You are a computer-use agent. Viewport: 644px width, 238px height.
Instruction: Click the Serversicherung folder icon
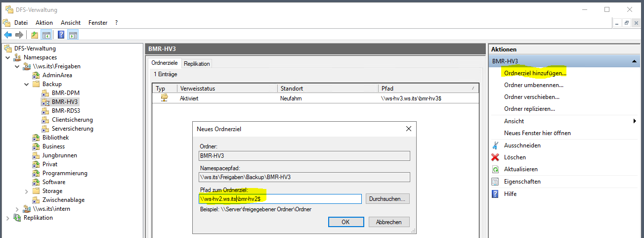click(45, 129)
